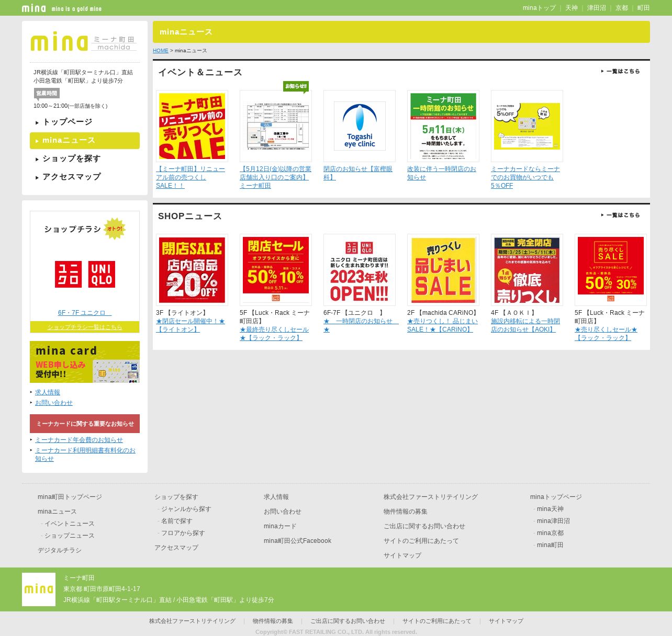Click the 売り尽くしセール【ラック・ラック】 link
The image size is (672, 636).
coord(606,334)
